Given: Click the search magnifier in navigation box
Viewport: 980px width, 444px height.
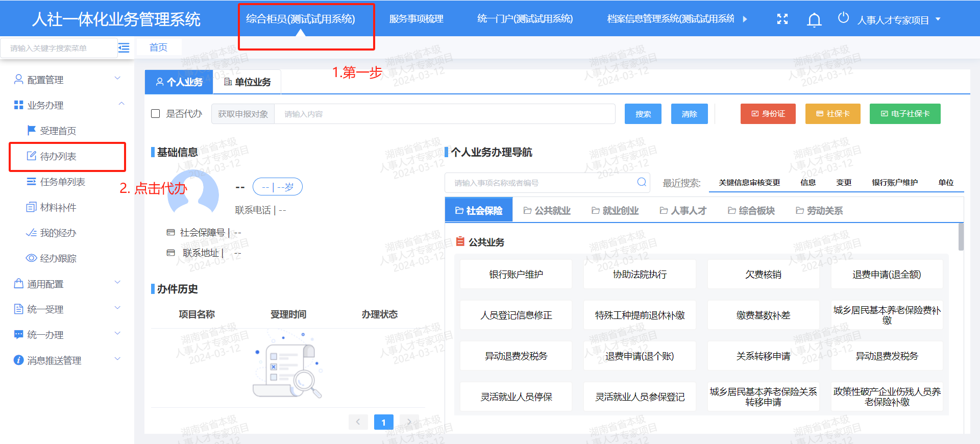Looking at the screenshot, I should pyautogui.click(x=642, y=182).
